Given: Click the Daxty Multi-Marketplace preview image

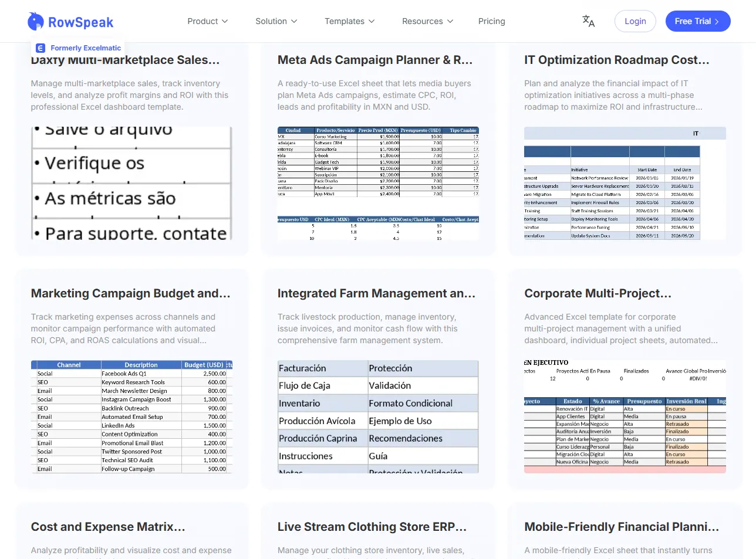Looking at the screenshot, I should 131,183.
